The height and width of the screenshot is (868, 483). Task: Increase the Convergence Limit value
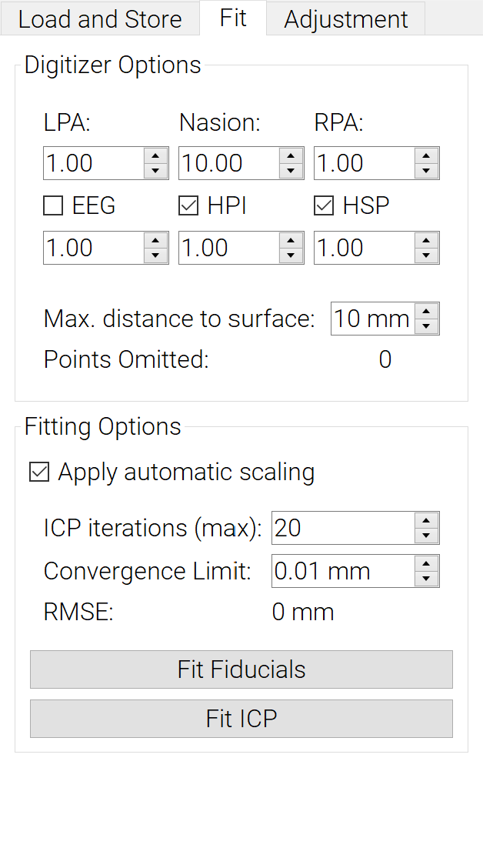[427, 563]
